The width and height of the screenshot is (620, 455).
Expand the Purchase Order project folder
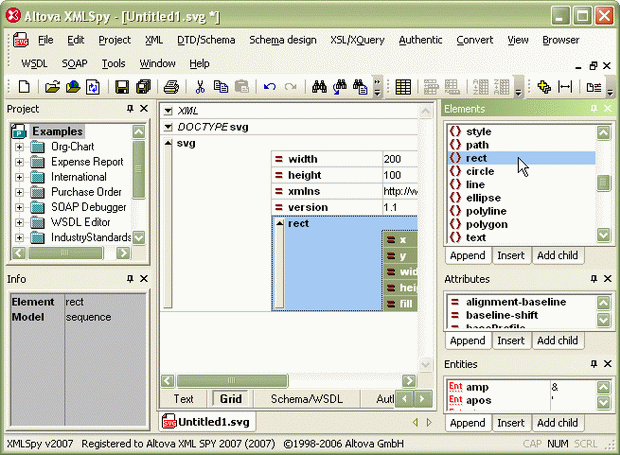(x=19, y=192)
